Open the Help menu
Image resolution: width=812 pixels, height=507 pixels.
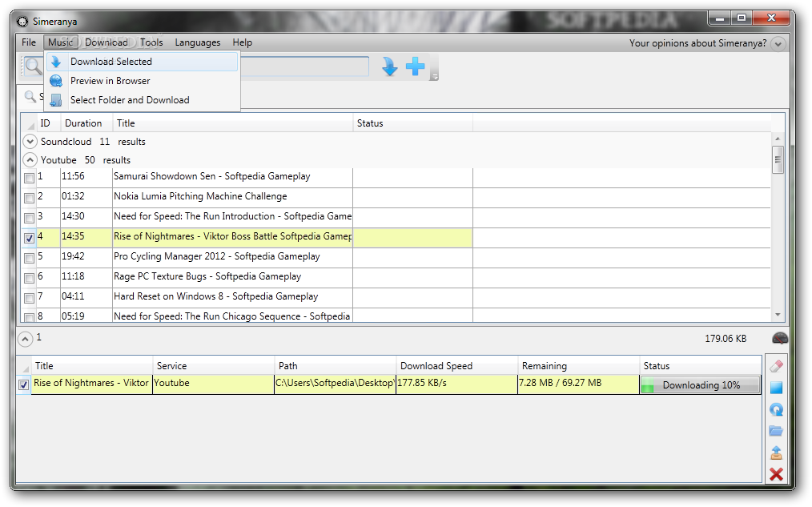tap(242, 42)
